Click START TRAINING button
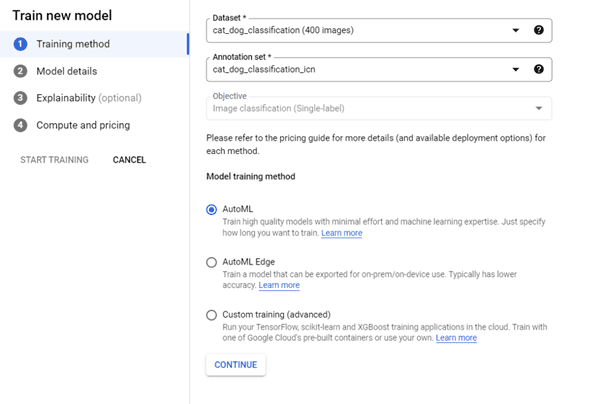 click(54, 160)
